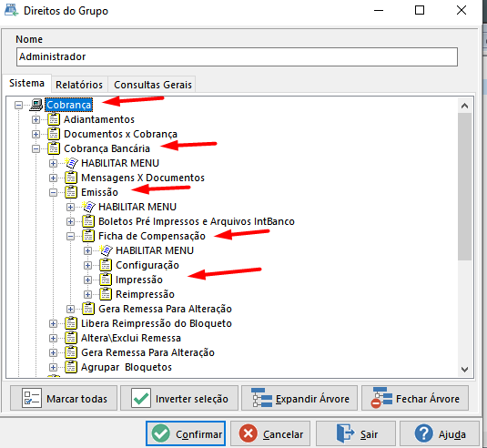The width and height of the screenshot is (487, 448).
Task: Click the tree vertical scrollbar thumb
Action: pos(464,187)
